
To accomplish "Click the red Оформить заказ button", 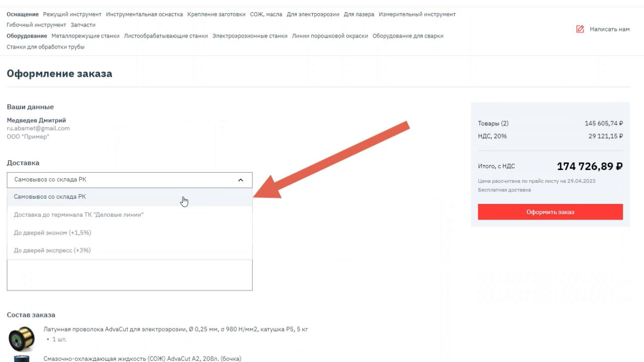I will tap(550, 212).
